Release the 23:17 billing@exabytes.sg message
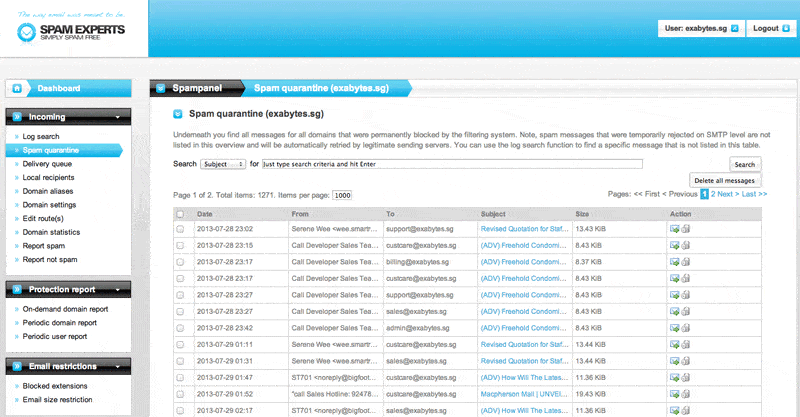The height and width of the screenshot is (417, 800). pyautogui.click(x=674, y=262)
